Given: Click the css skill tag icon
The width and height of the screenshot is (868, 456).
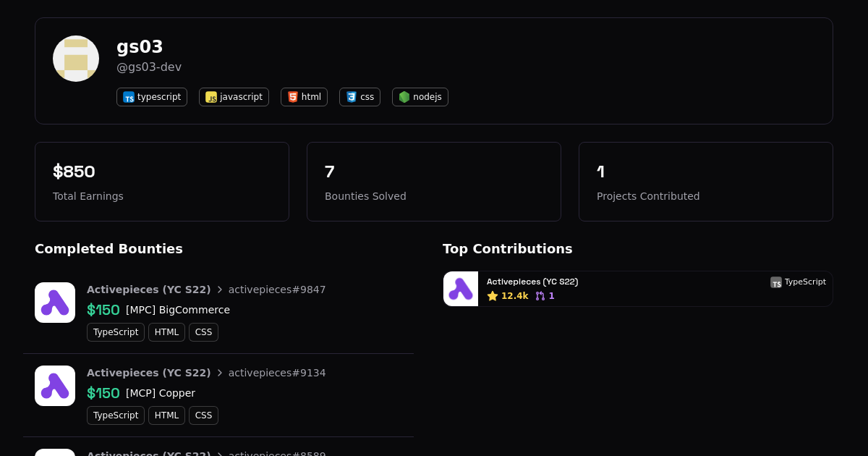Looking at the screenshot, I should pyautogui.click(x=352, y=97).
